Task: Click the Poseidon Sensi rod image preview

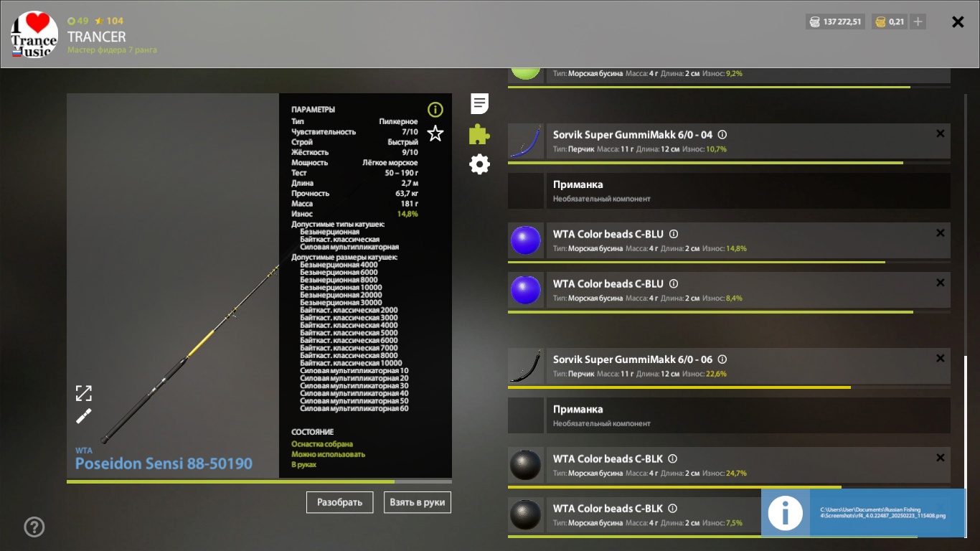Action: [x=173, y=286]
